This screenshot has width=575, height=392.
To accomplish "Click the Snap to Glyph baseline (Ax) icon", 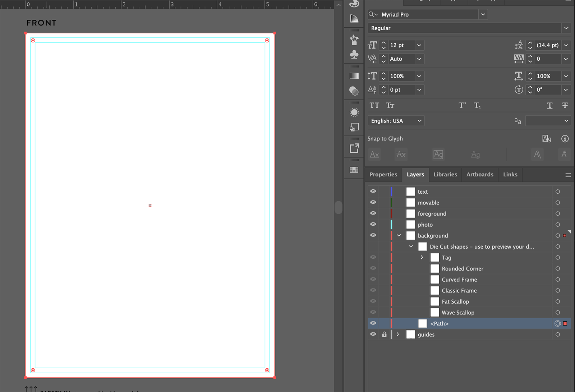I will (374, 155).
